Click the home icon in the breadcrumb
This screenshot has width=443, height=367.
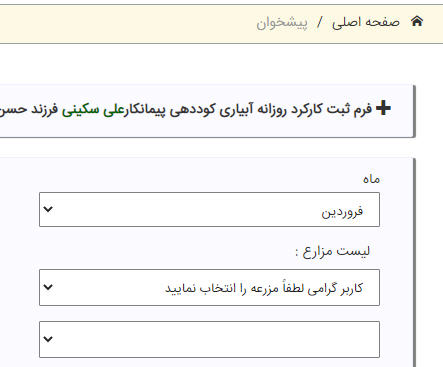[417, 22]
